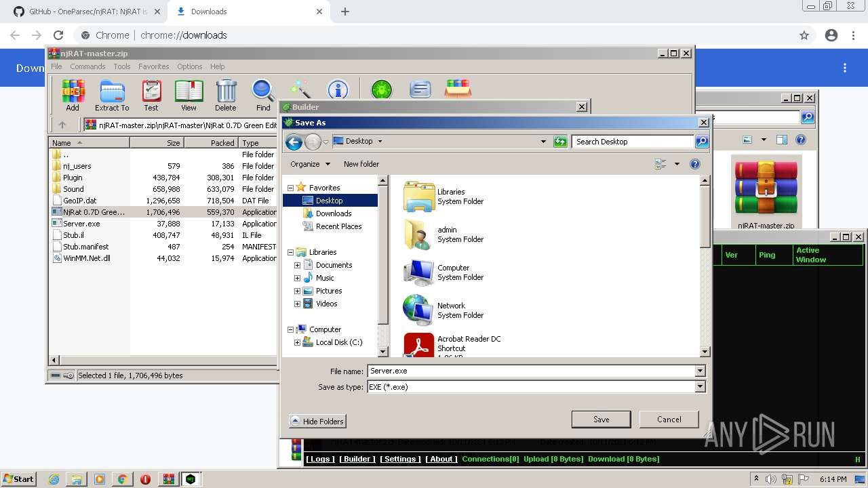Select Downloads in the Favorites tree
Viewport: 868px width, 488px height.
pos(327,213)
